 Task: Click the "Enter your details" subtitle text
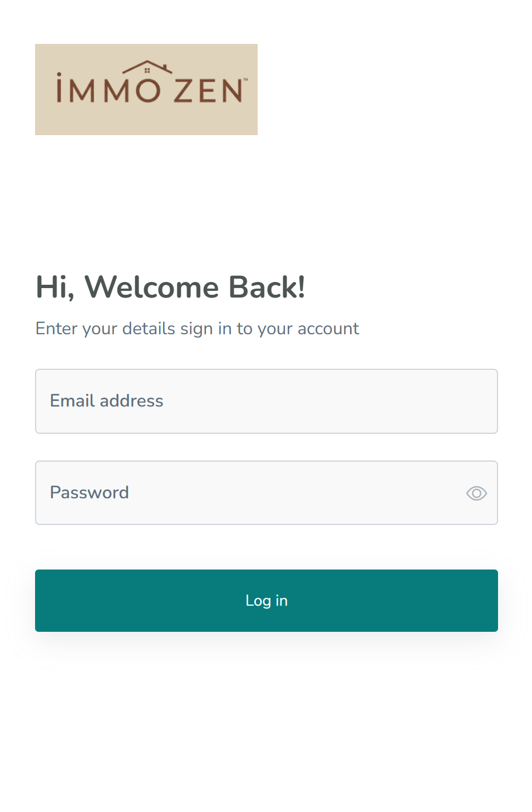[x=197, y=329]
